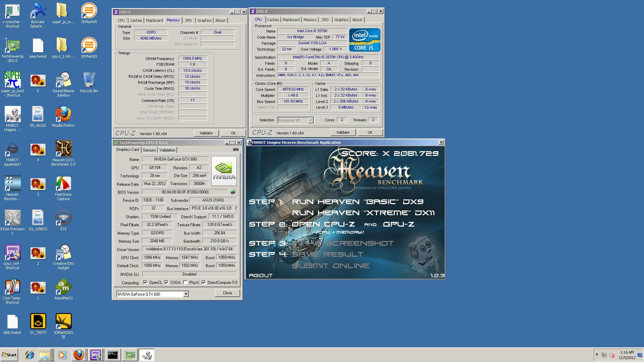Open TechPowerUp GPU-Z desktop shortcut
Viewport: 644px width, 362px height.
[x=12, y=46]
